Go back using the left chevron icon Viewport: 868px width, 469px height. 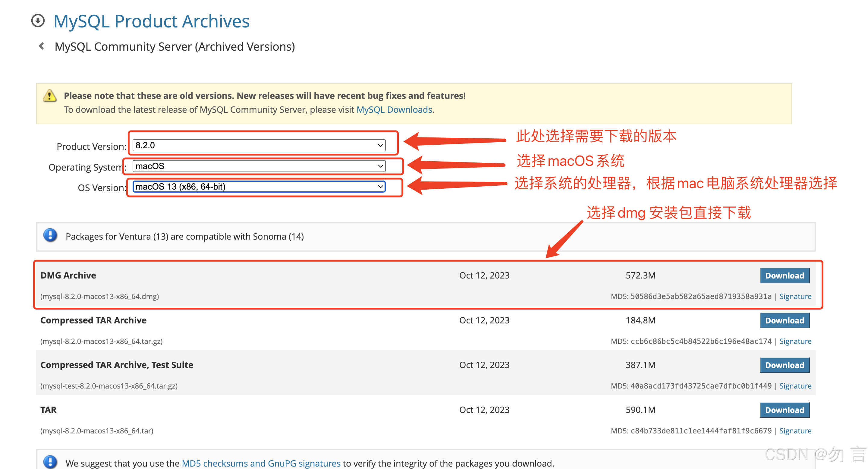pos(42,46)
